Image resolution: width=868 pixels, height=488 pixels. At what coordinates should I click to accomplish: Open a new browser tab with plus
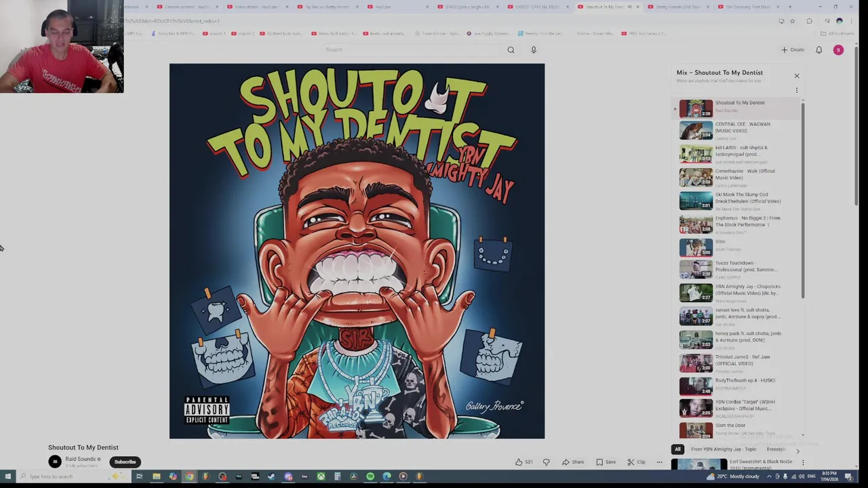(x=789, y=7)
